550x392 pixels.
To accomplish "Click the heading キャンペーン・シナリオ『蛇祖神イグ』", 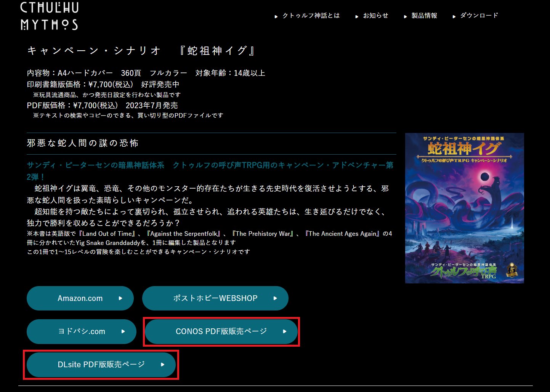I will point(141,51).
